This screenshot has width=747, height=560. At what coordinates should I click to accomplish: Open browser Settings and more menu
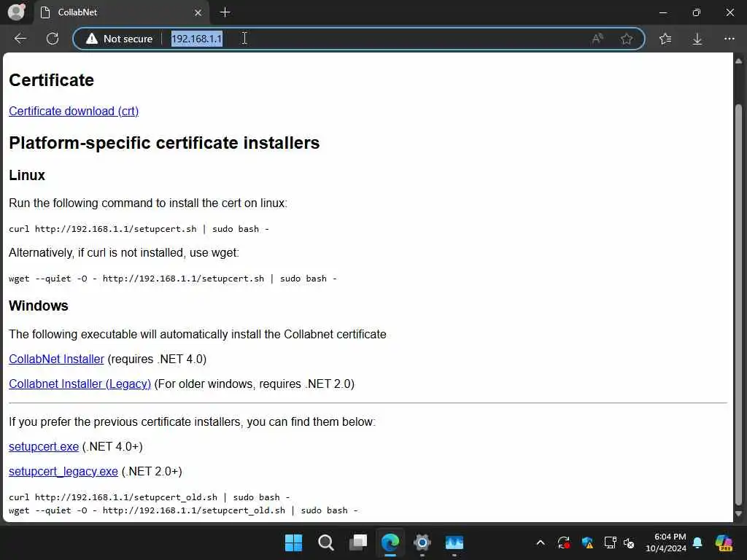729,39
